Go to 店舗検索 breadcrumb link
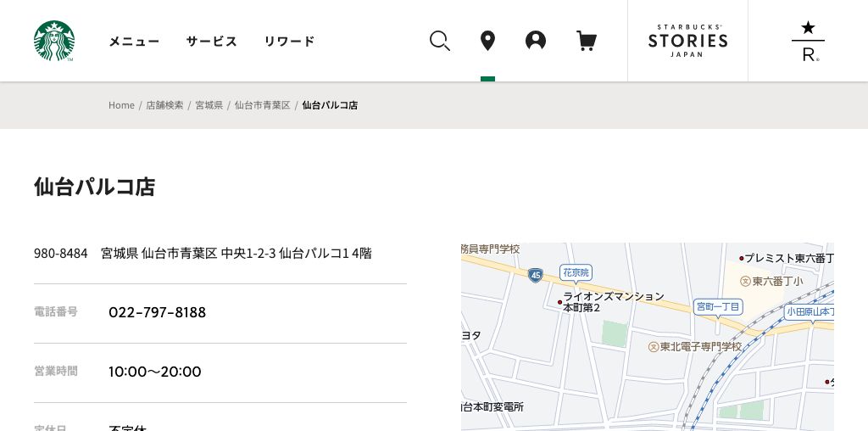 click(164, 105)
